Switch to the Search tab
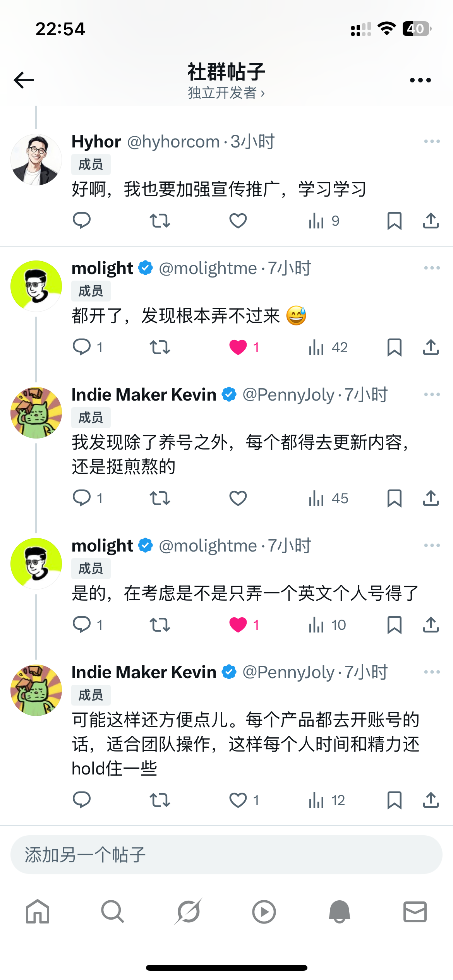 [113, 911]
